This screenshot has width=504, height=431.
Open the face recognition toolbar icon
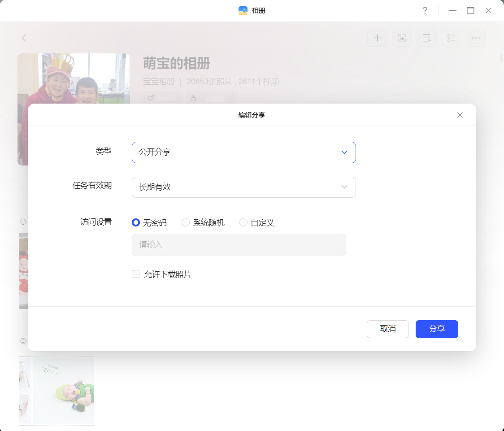(402, 38)
